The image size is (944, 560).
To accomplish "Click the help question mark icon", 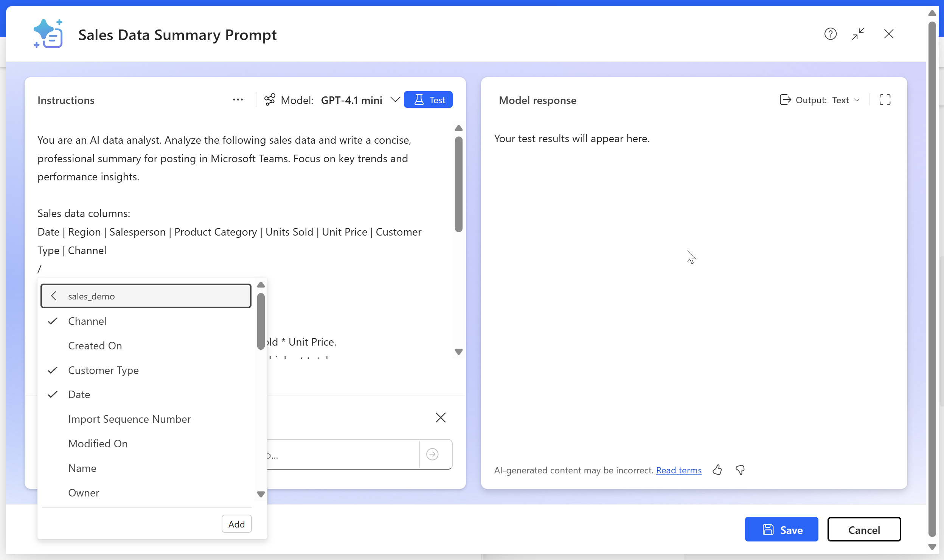I will (x=830, y=34).
